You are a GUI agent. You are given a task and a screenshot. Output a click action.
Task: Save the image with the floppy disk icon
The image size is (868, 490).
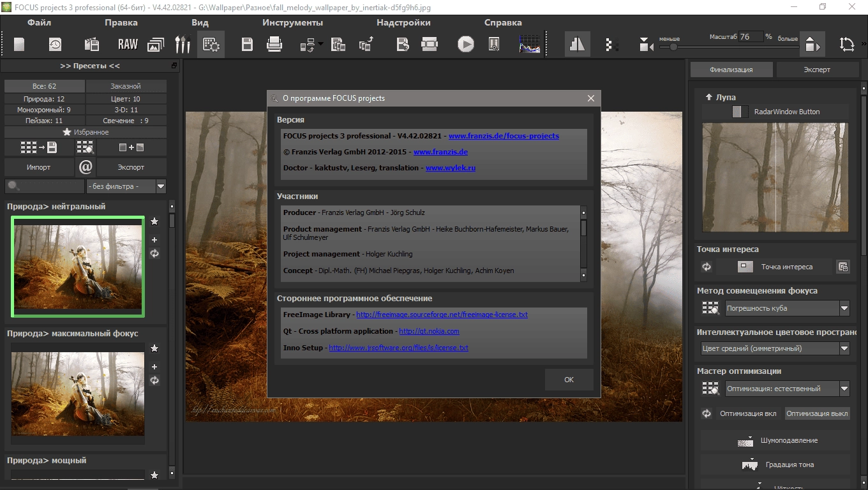click(247, 45)
